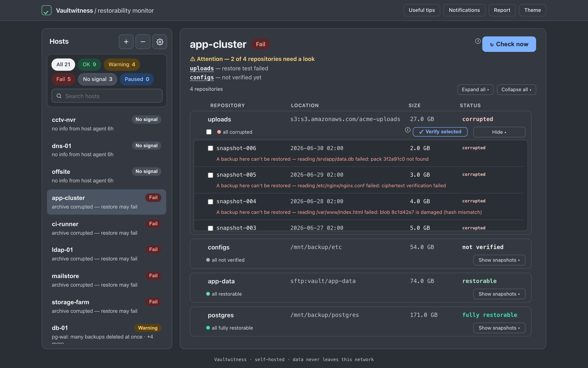Viewport: 588px width, 368px height.
Task: Remove a host with the minus button
Action: 143,42
